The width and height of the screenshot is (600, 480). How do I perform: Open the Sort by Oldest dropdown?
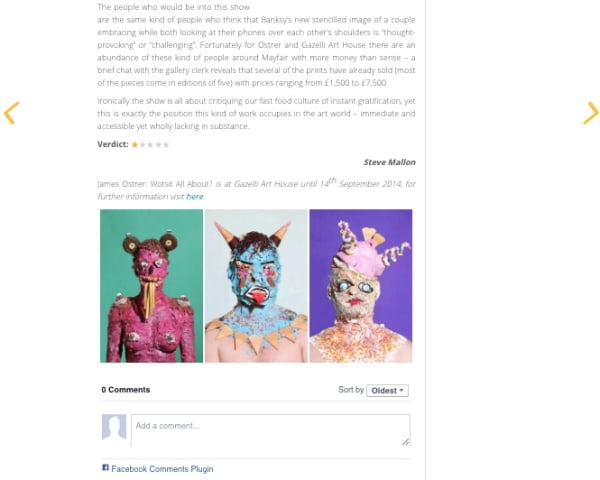(387, 390)
